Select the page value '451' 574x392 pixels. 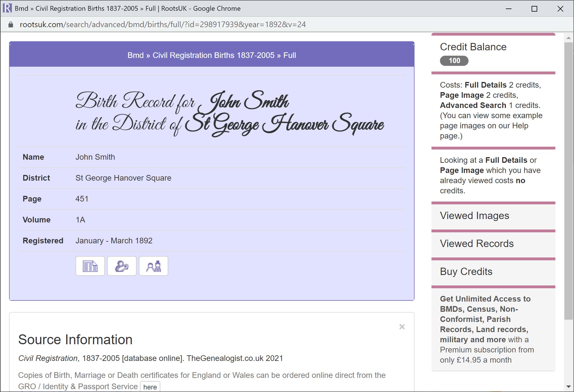point(82,199)
